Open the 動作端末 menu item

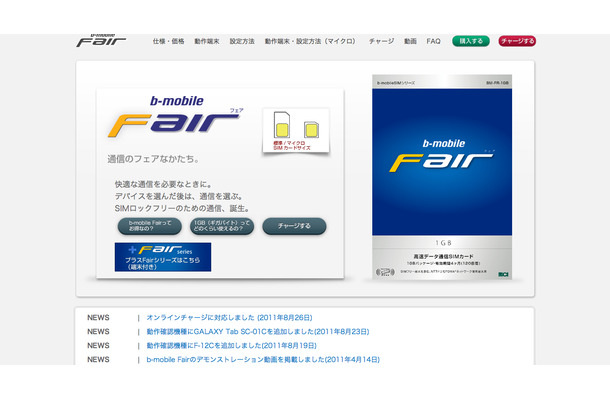207,41
